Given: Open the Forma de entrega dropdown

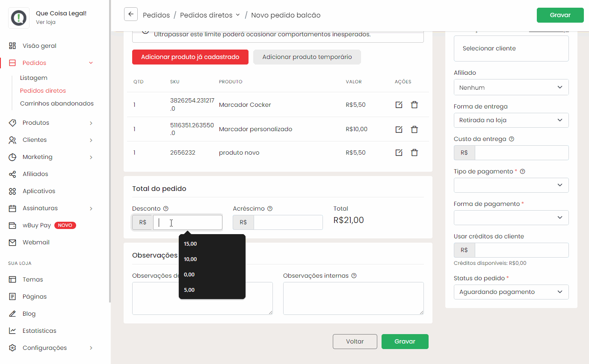Looking at the screenshot, I should pyautogui.click(x=511, y=120).
